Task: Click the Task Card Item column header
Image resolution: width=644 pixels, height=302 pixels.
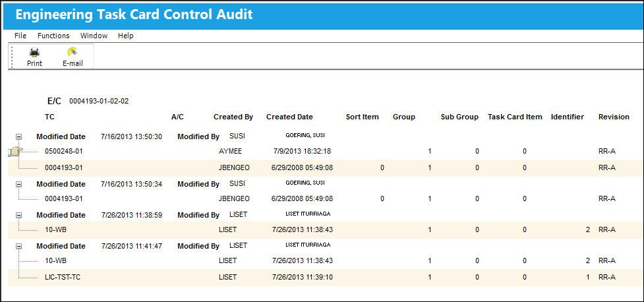Action: [x=515, y=117]
